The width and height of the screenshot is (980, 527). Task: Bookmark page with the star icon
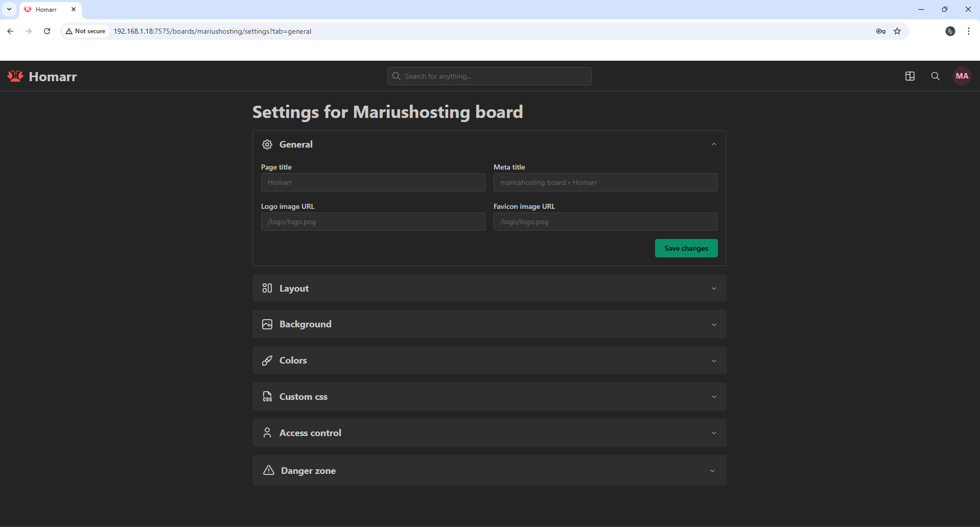(x=897, y=31)
